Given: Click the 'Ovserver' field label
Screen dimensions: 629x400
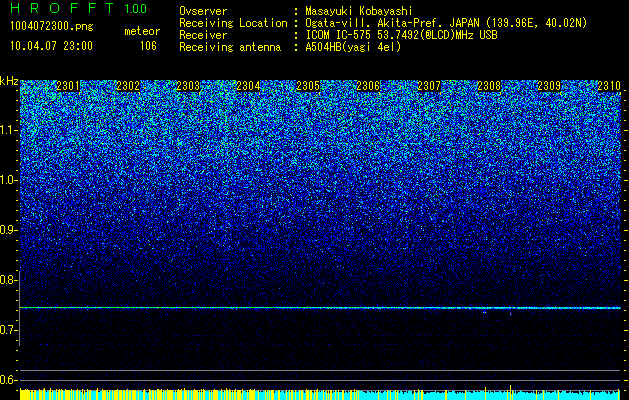Looking at the screenshot, I should point(203,11).
